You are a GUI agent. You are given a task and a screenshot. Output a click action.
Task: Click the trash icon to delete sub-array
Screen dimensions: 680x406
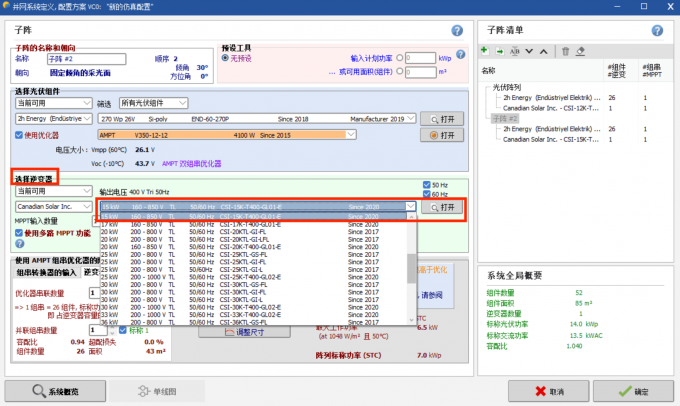click(565, 51)
